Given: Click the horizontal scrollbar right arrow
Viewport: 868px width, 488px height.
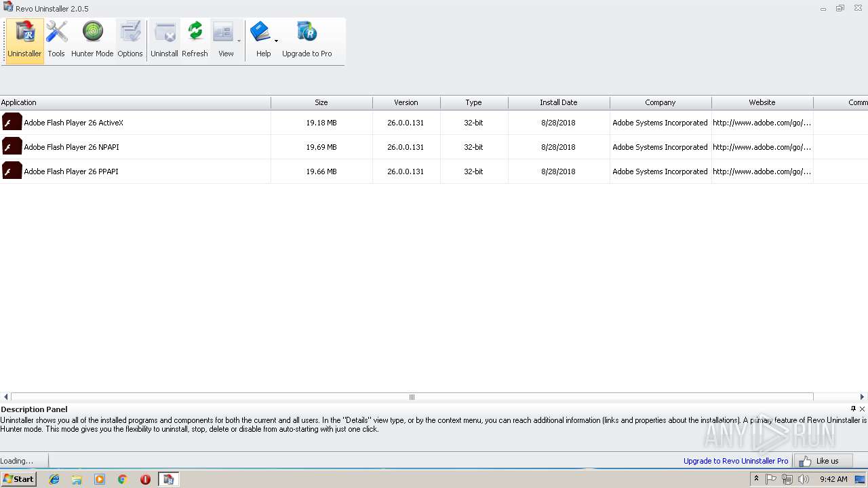Looking at the screenshot, I should (x=862, y=397).
